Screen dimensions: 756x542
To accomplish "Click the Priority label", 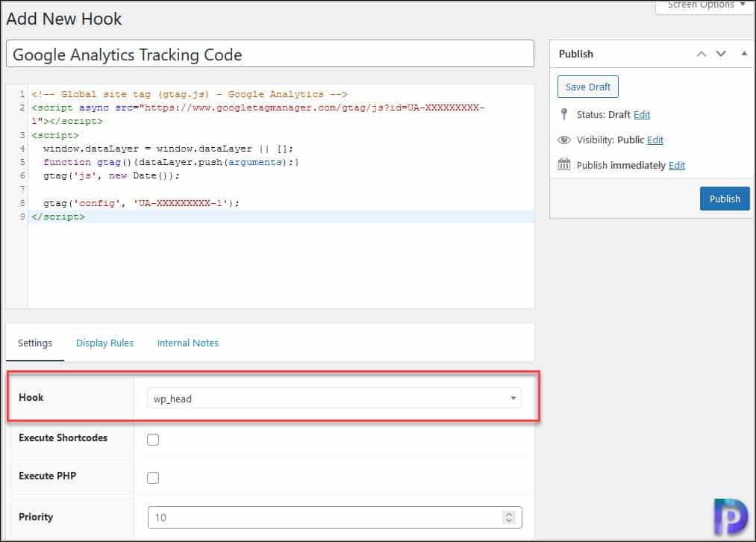I will tap(36, 517).
